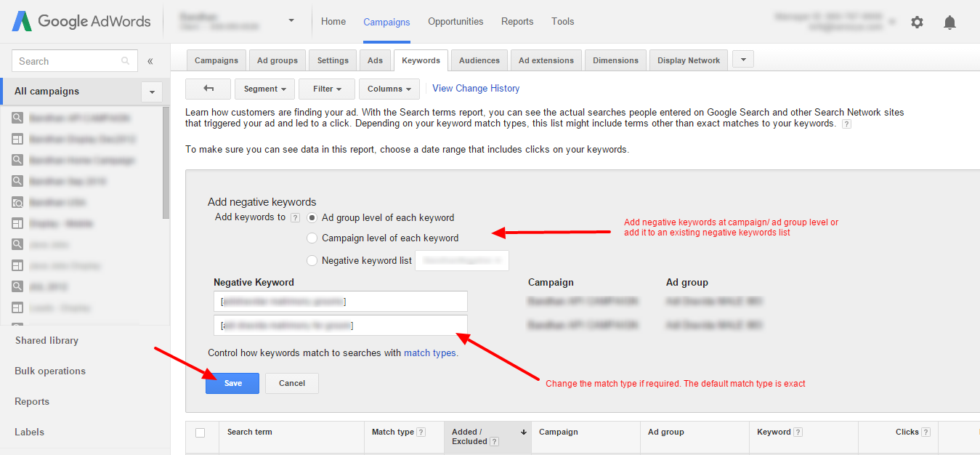
Task: Switch to the Ad extensions tab
Action: pyautogui.click(x=546, y=60)
